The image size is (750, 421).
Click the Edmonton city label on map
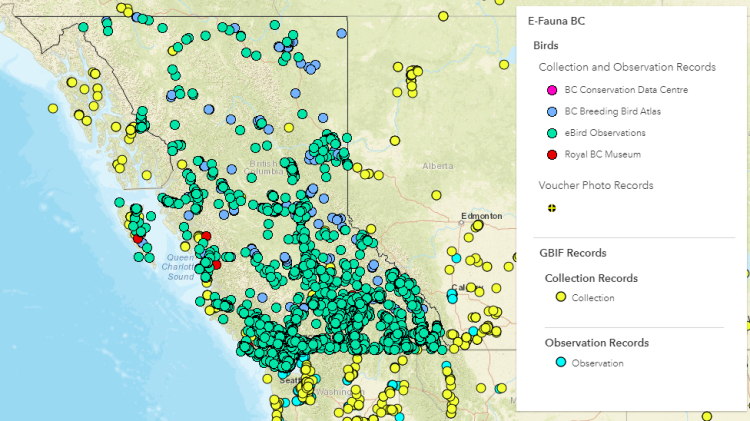(x=481, y=216)
